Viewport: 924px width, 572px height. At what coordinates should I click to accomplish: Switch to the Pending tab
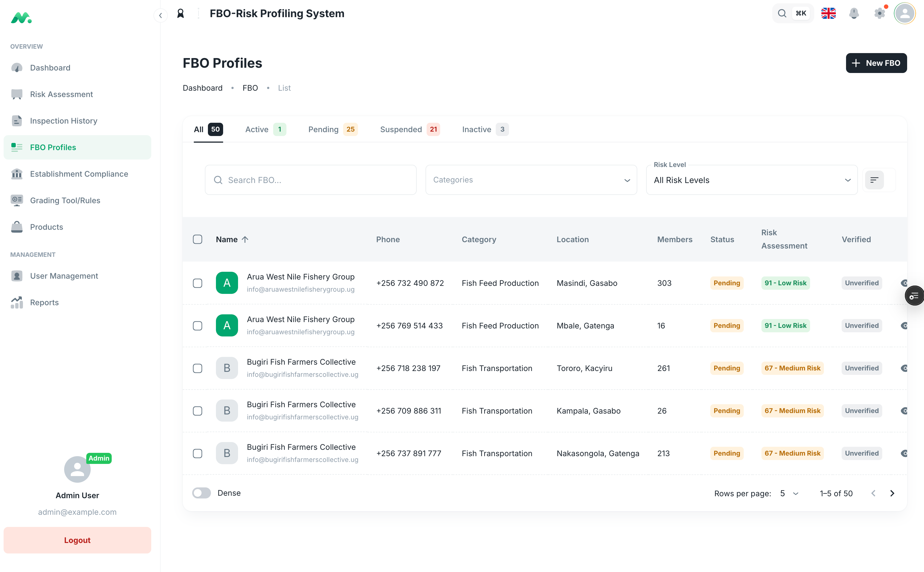[333, 129]
